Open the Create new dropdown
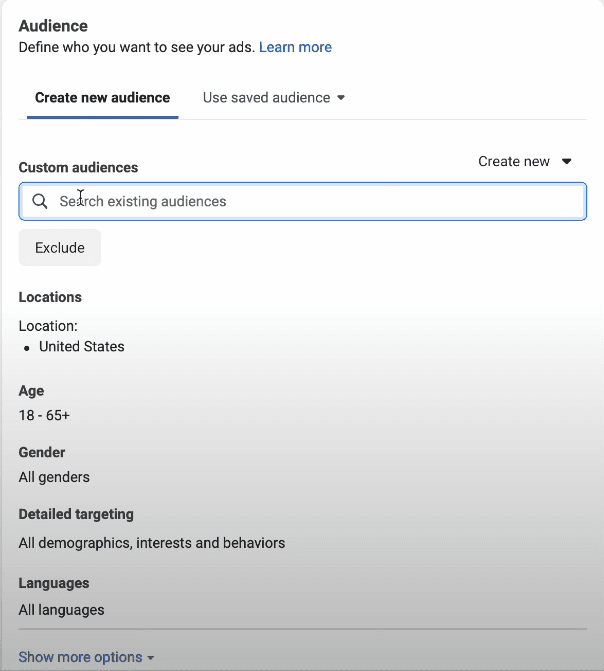The image size is (604, 671). 523,161
